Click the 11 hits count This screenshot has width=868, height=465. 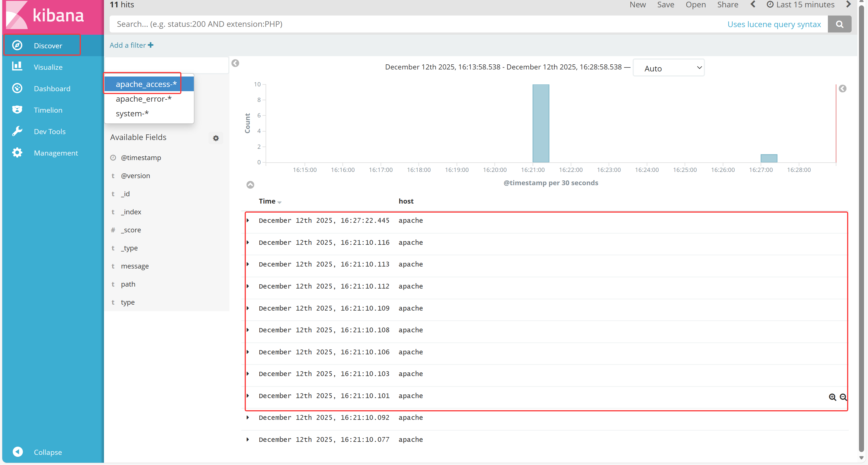click(x=122, y=5)
